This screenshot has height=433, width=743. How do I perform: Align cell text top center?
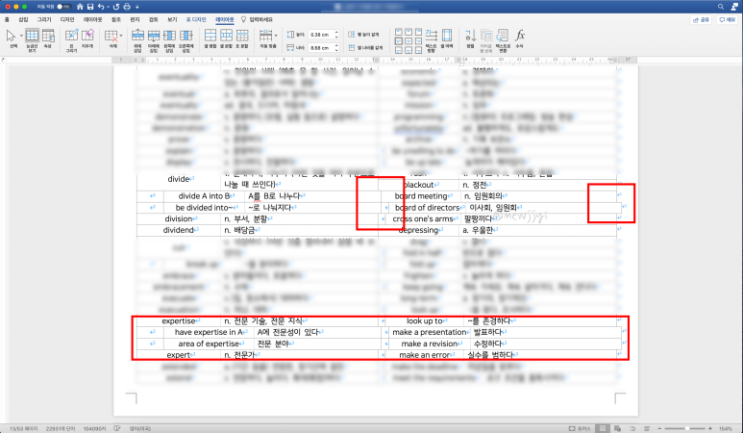click(x=408, y=32)
